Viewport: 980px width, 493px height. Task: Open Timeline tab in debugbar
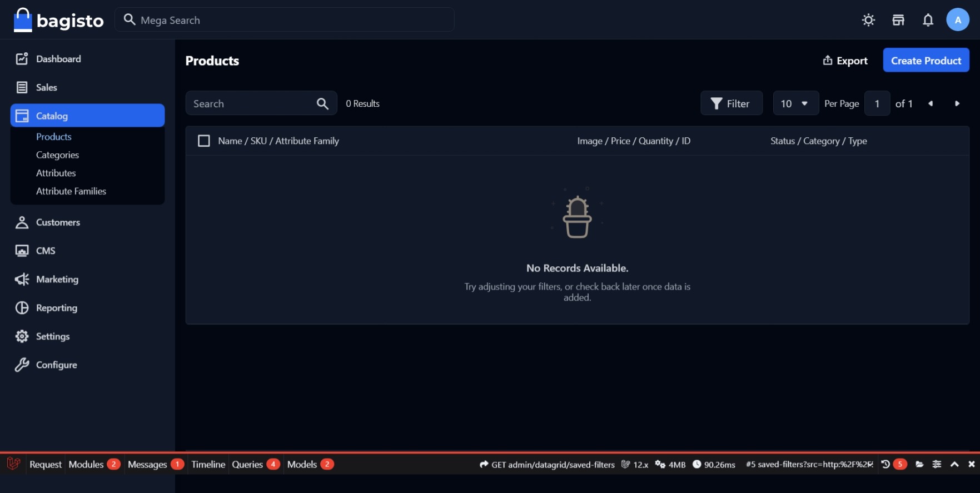pos(208,465)
